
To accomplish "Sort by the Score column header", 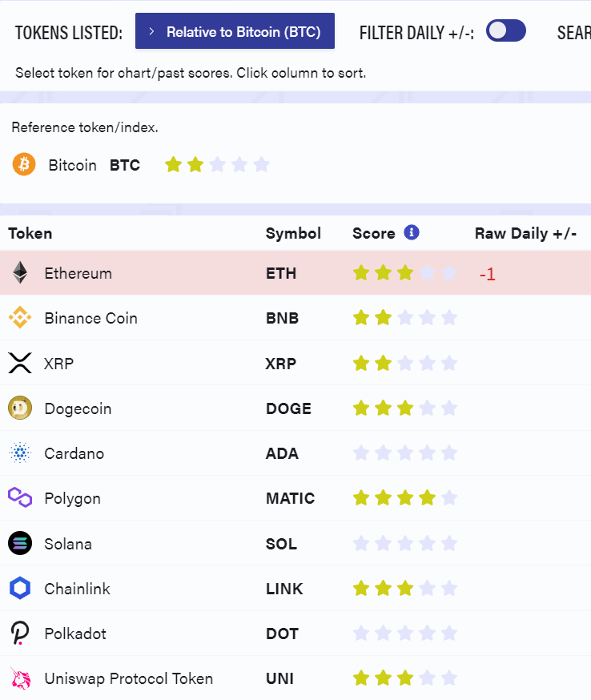I will [374, 234].
